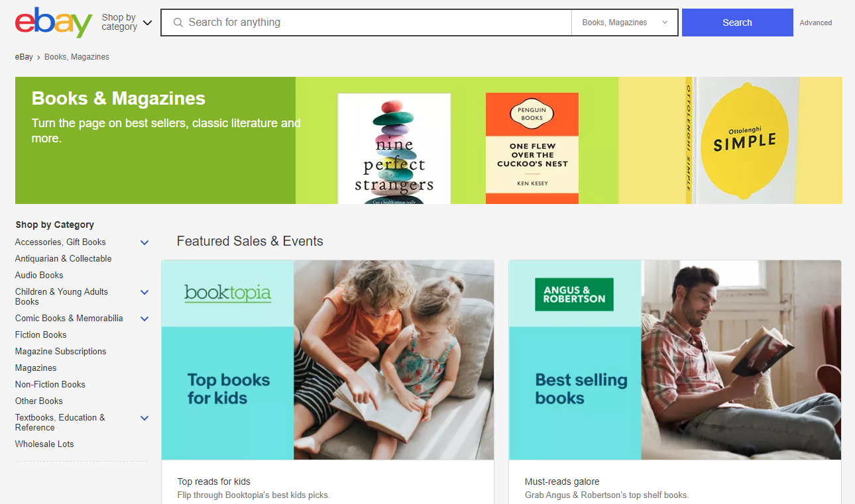Go to eBay home via breadcrumb

pyautogui.click(x=24, y=57)
